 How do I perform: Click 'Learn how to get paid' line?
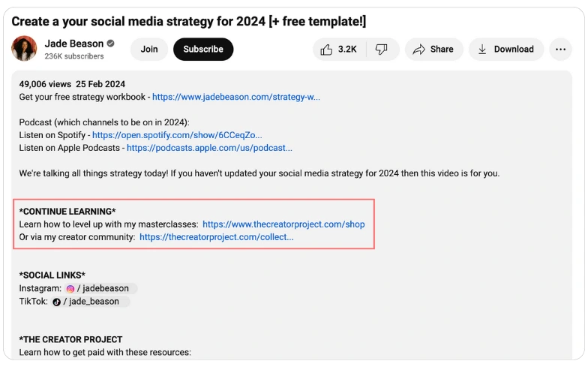point(105,353)
